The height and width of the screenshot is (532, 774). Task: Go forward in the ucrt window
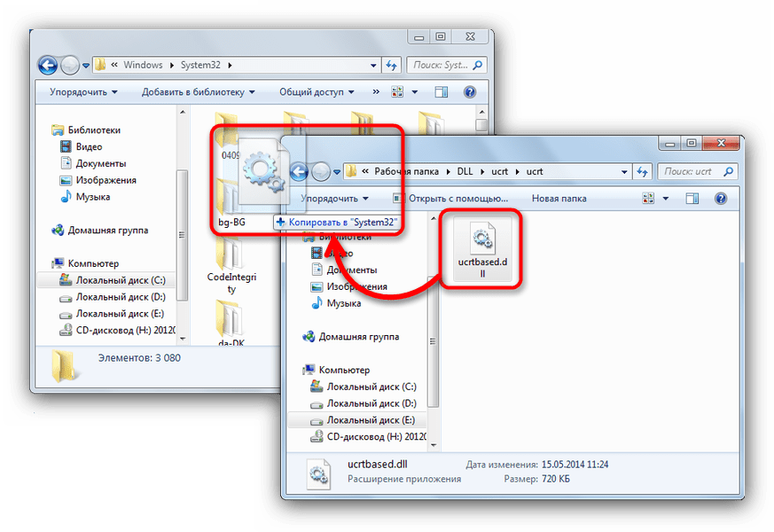coord(321,172)
